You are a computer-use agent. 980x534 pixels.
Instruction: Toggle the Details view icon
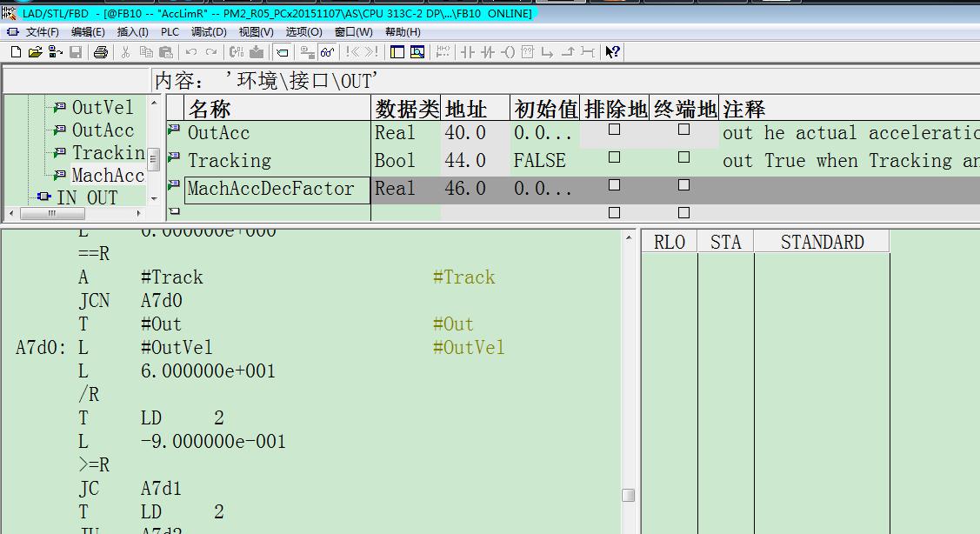pyautogui.click(x=417, y=52)
